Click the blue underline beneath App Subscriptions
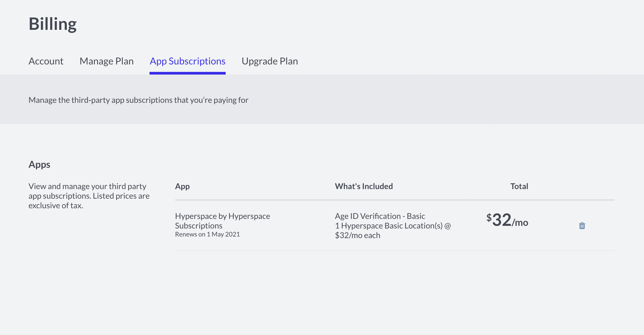This screenshot has width=644, height=335. pos(188,73)
